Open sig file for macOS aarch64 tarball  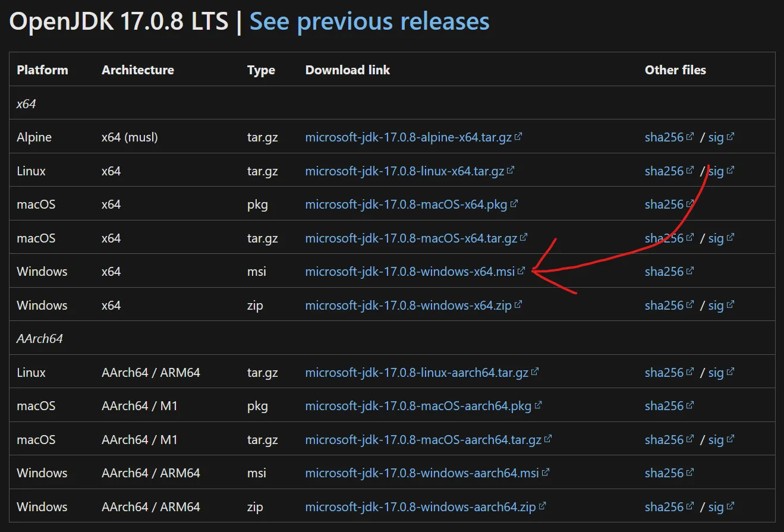click(717, 439)
